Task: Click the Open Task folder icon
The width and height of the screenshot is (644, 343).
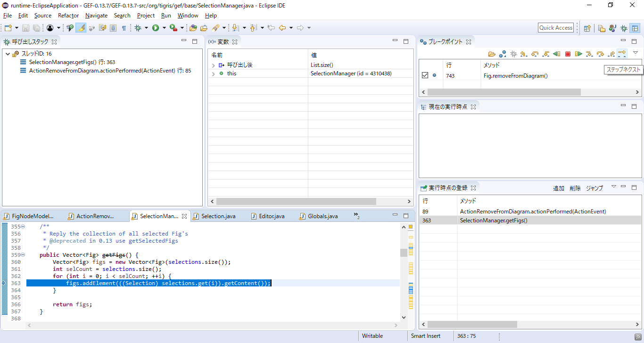Action: 204,28
